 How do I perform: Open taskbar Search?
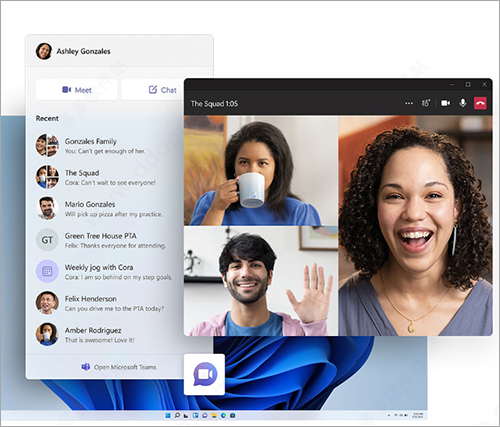click(x=177, y=415)
